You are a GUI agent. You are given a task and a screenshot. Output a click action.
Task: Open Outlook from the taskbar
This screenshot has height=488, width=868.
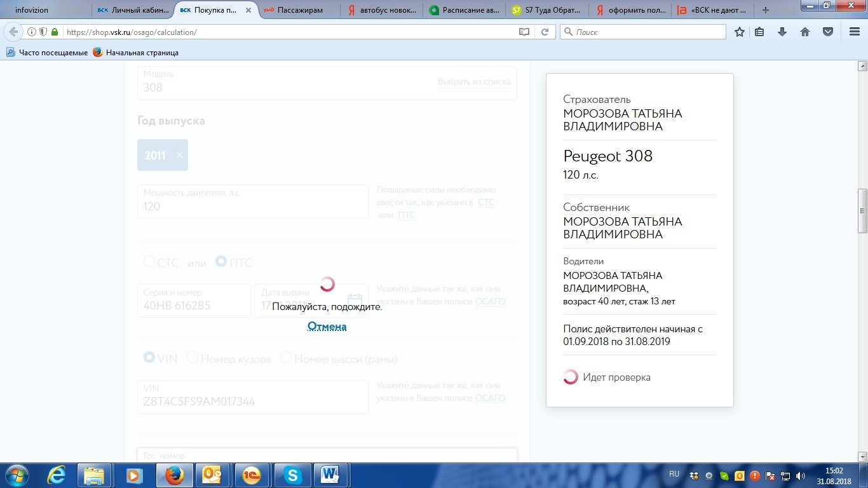click(213, 475)
